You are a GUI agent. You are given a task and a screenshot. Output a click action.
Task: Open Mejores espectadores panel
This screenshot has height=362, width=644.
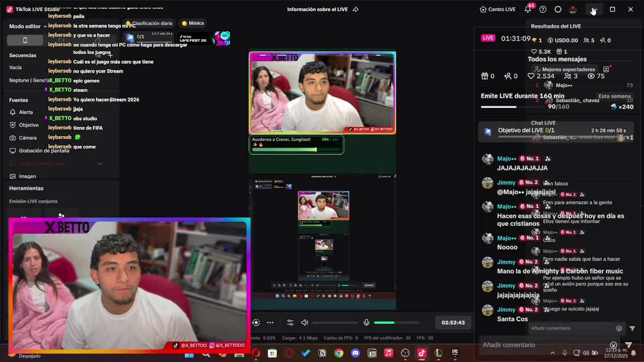tap(565, 69)
